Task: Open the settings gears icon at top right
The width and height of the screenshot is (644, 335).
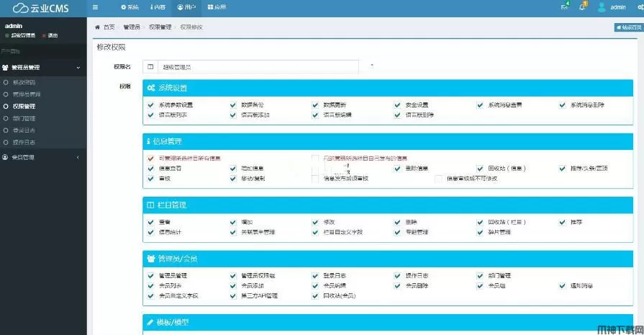Action: (x=640, y=7)
